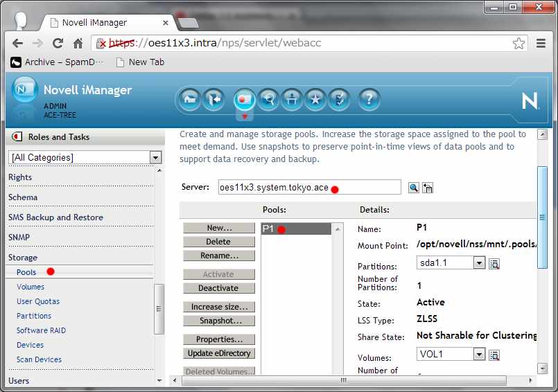Expand the Rights role

(20, 177)
